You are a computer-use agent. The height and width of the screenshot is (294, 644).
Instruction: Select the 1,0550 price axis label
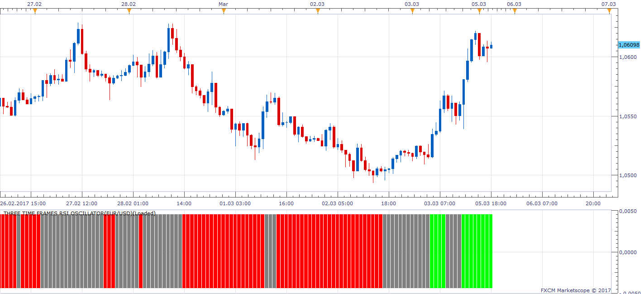[629, 116]
